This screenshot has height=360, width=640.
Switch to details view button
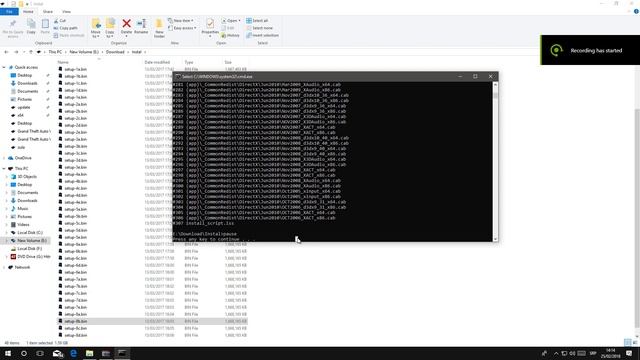tap(628, 342)
